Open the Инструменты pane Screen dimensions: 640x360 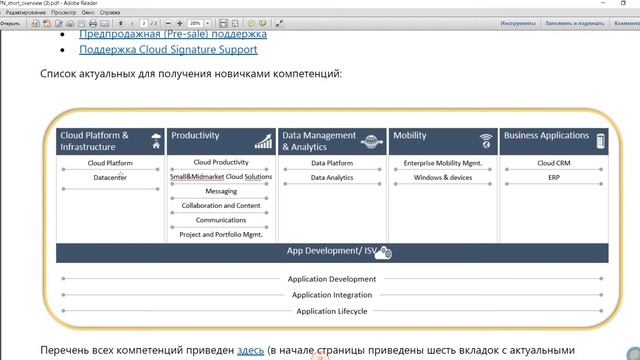(x=518, y=24)
